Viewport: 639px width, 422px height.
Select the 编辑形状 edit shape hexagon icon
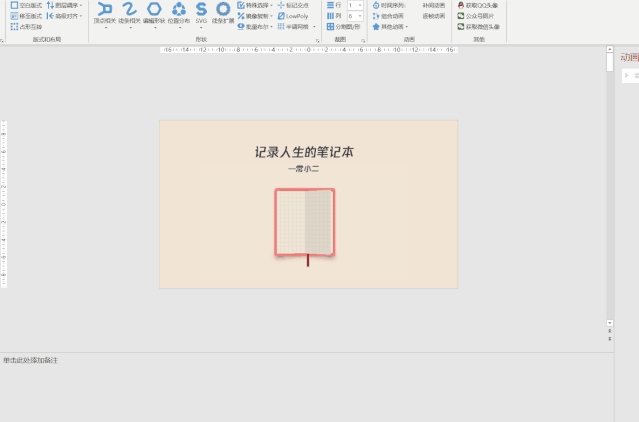pyautogui.click(x=154, y=9)
